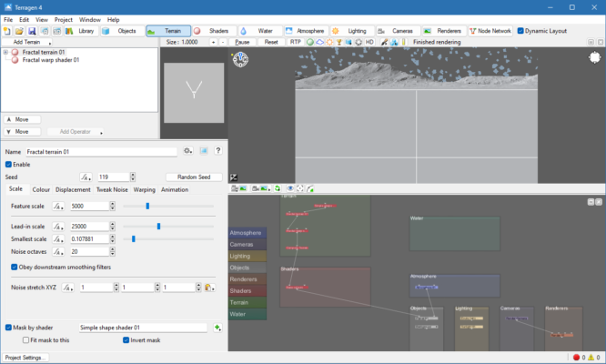
Task: Click the compass navigation icon in 3D preview
Action: click(240, 59)
